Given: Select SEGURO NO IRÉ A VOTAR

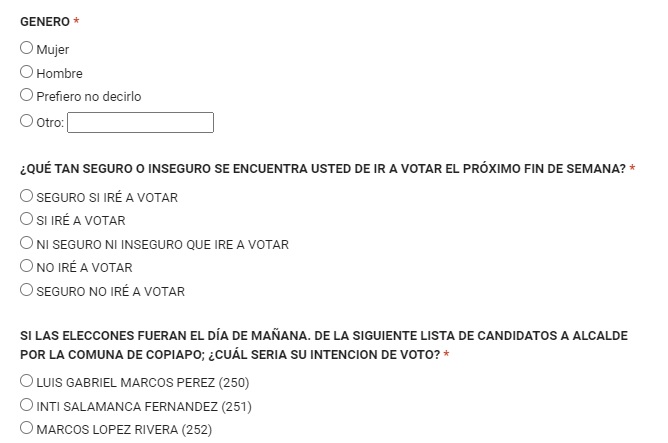Looking at the screenshot, I should click(x=26, y=290).
